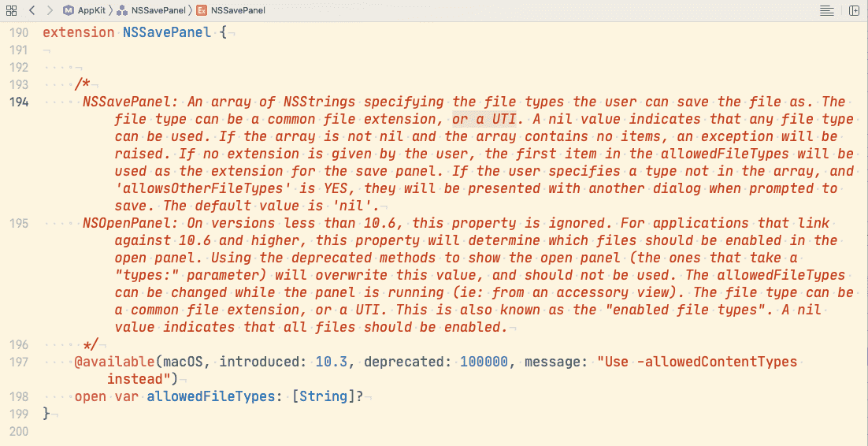
Task: Click line number 194 in the gutter
Action: [19, 102]
